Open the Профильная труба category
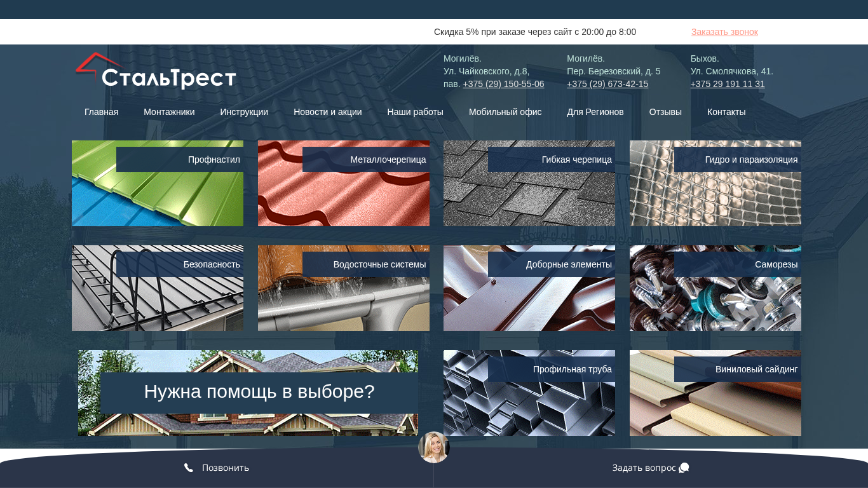 (x=529, y=393)
